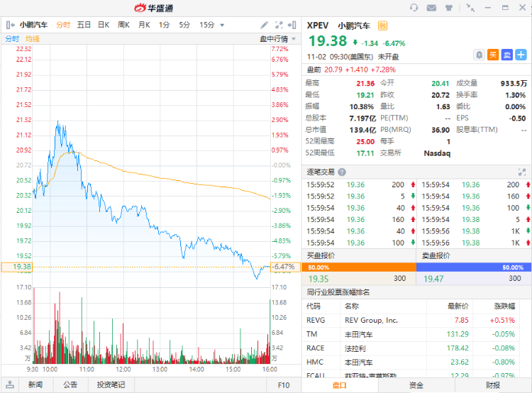Viewport: 532px width, 393px height.
Task: Open the 投资笔记 notes tab
Action: point(111,384)
